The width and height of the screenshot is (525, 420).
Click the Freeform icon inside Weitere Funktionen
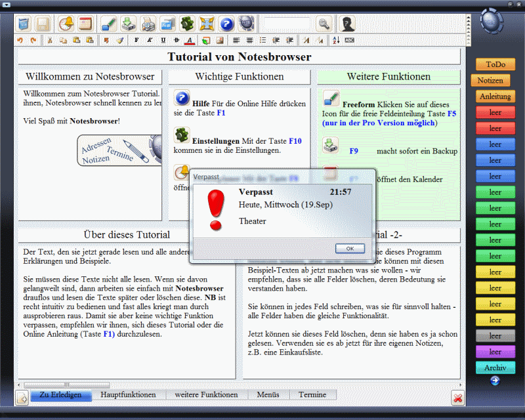tap(331, 98)
